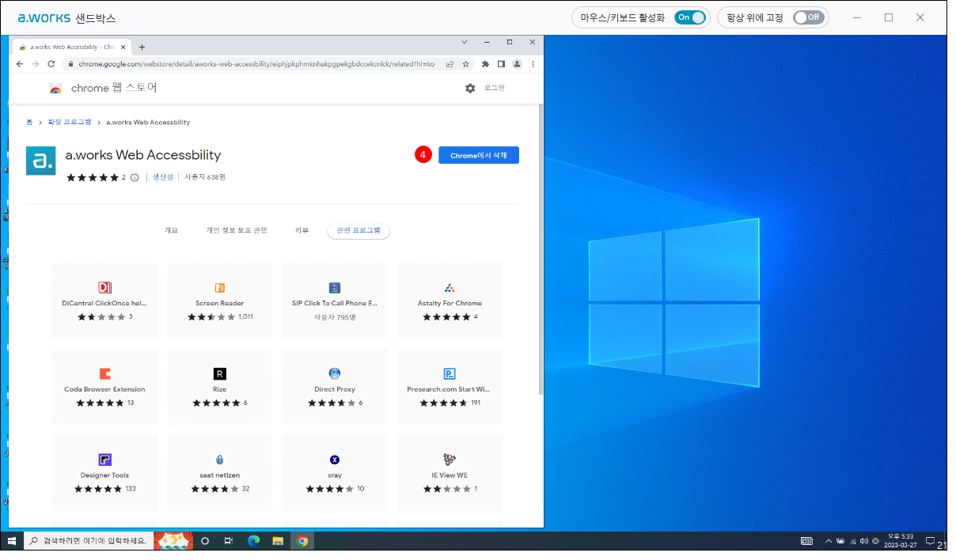
Task: Open the 확장 프로그램 breadcrumb link
Action: pos(70,123)
